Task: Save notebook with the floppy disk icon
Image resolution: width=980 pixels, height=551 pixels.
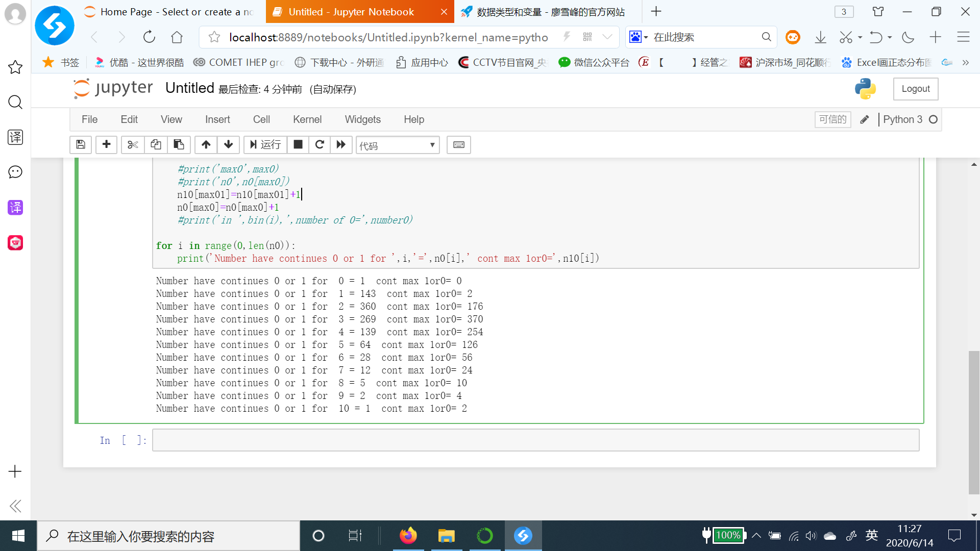Action: pos(81,145)
